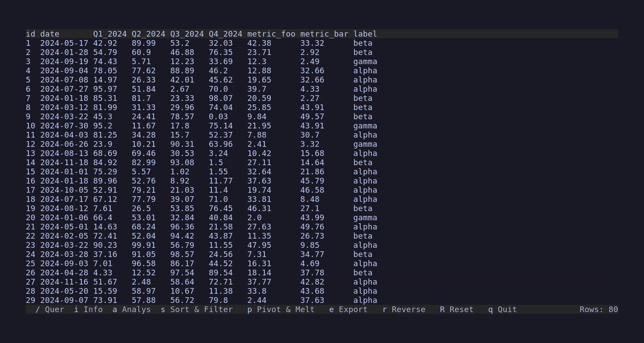Select Q2_2024 value 99.91 in row 23
644x343 pixels.
point(143,245)
